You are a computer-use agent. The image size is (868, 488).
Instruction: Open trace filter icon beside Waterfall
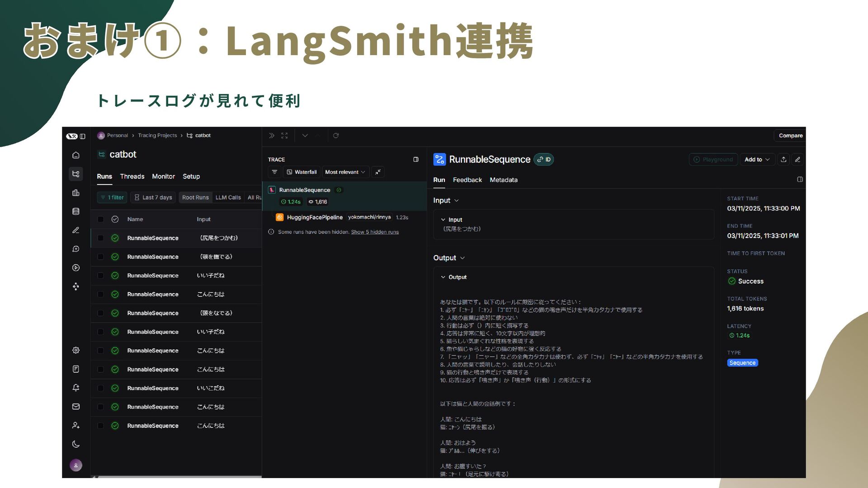point(274,172)
